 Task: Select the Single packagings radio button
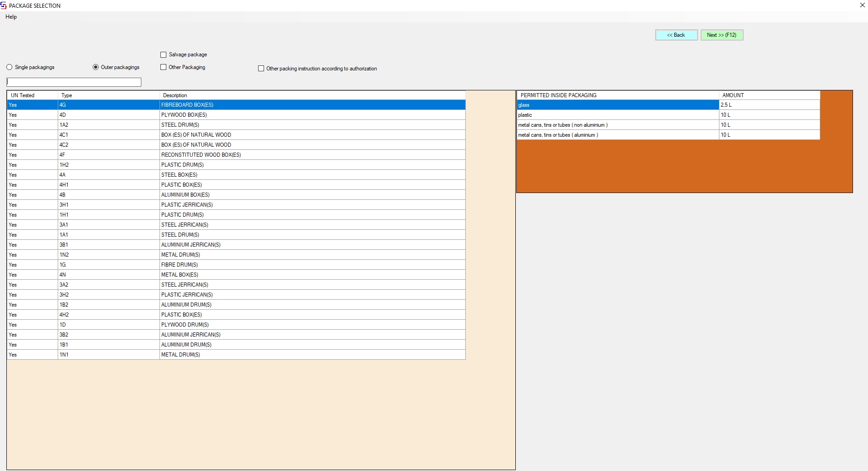point(10,67)
